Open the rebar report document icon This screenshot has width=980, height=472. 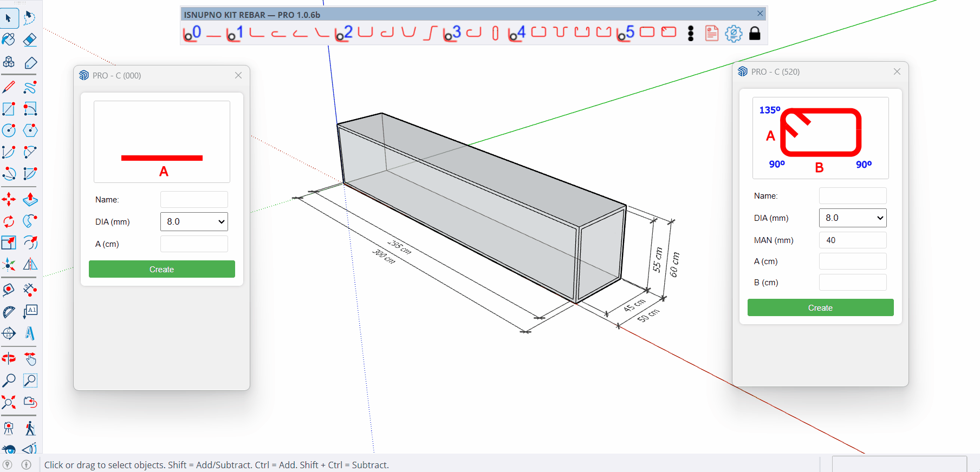pos(712,34)
